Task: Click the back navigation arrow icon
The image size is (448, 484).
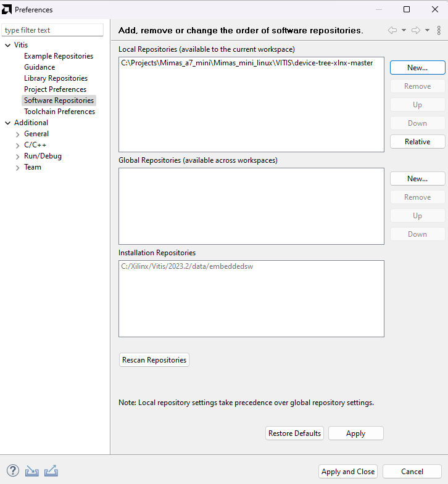Action: pos(392,30)
